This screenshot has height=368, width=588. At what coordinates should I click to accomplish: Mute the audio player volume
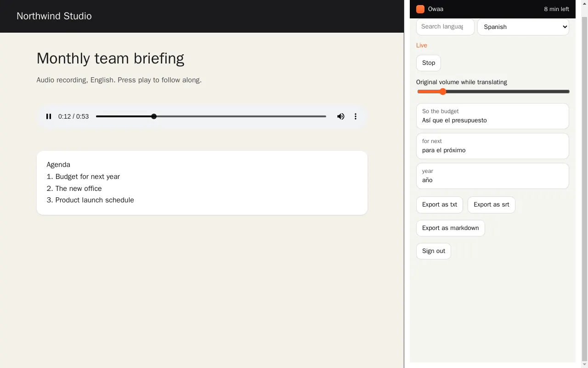tap(341, 116)
